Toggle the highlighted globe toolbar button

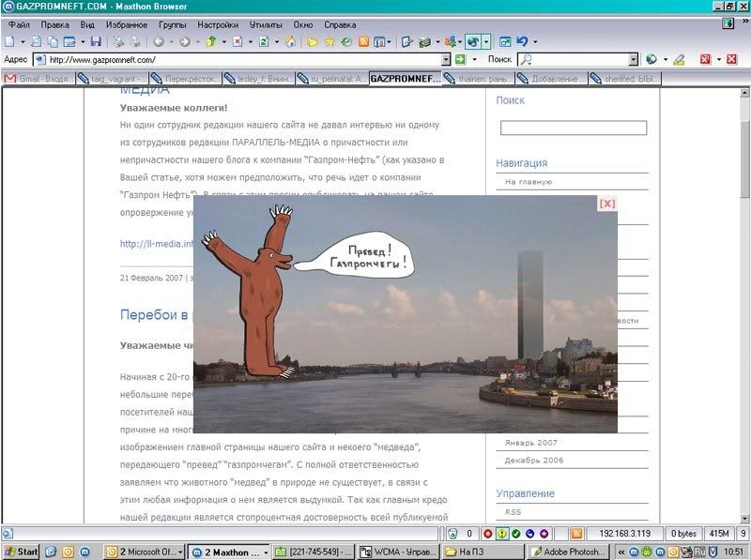tap(473, 41)
